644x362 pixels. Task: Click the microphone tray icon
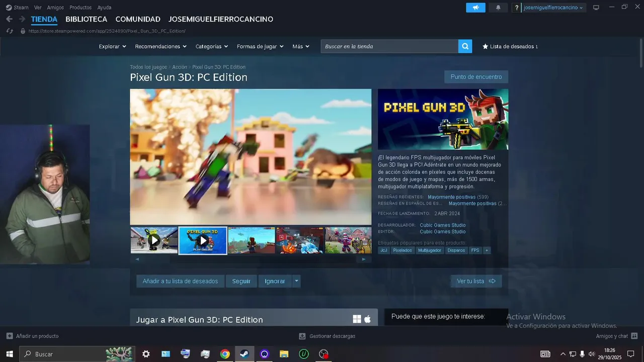(x=582, y=354)
